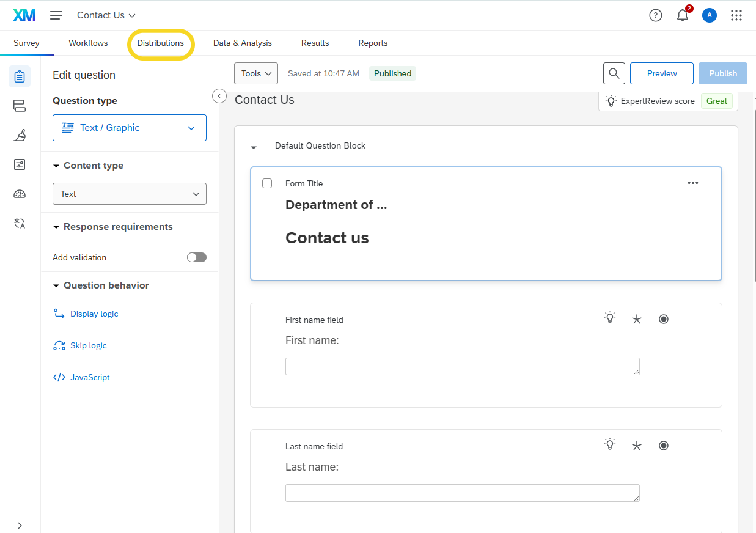Screen dimensions: 756x533
Task: Open the Survey flow sidebar icon
Action: [20, 106]
